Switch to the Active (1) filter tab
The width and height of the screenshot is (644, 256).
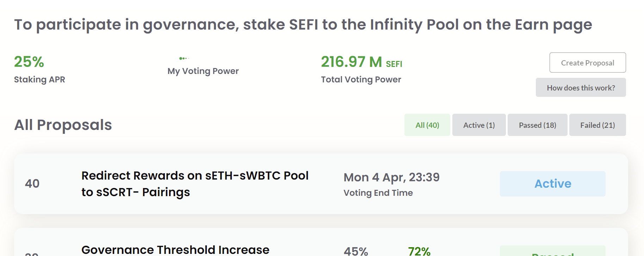click(479, 125)
